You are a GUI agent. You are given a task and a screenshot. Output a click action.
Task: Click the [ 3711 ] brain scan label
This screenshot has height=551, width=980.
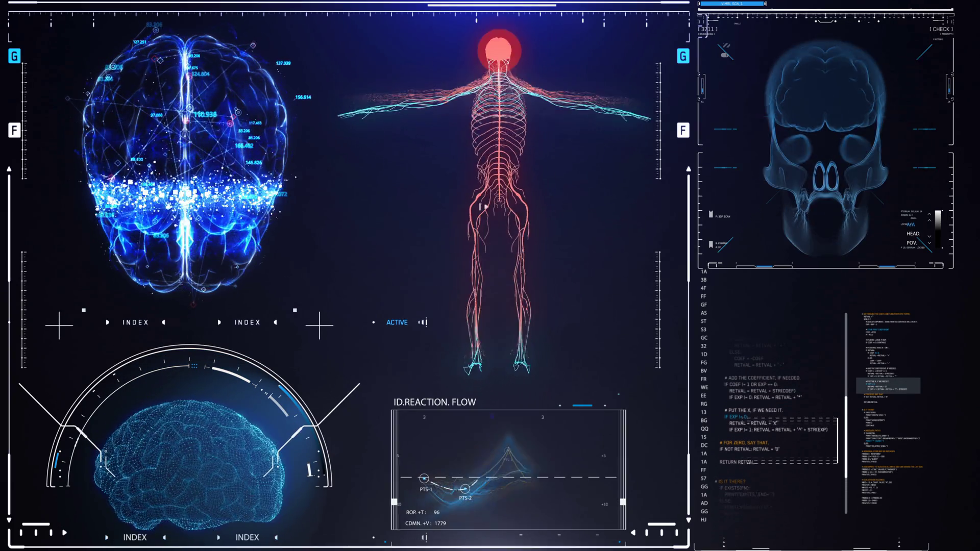(707, 29)
